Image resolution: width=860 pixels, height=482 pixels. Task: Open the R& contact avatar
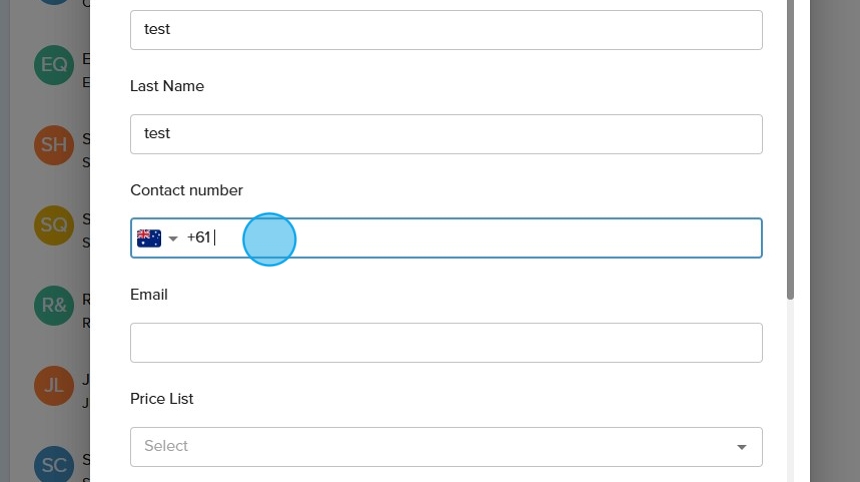54,305
